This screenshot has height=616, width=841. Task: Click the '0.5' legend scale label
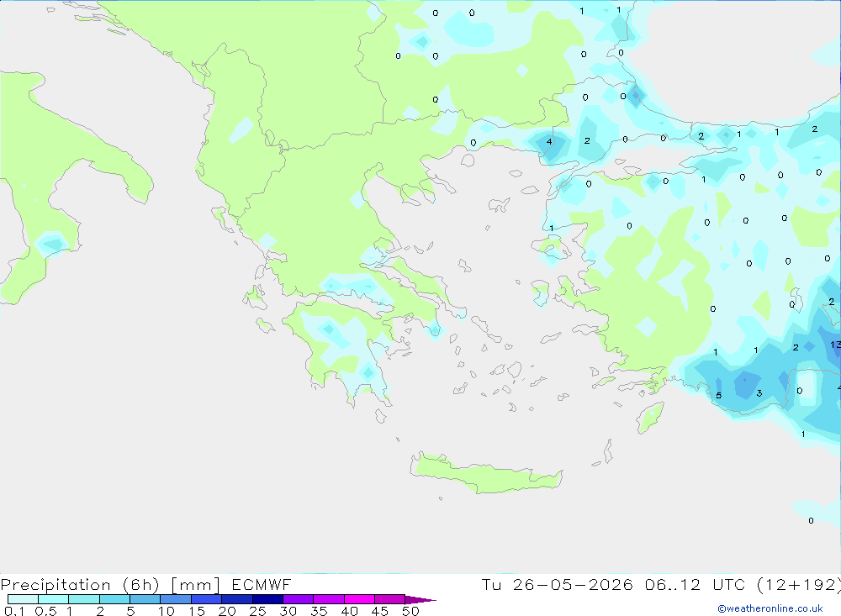(x=45, y=611)
